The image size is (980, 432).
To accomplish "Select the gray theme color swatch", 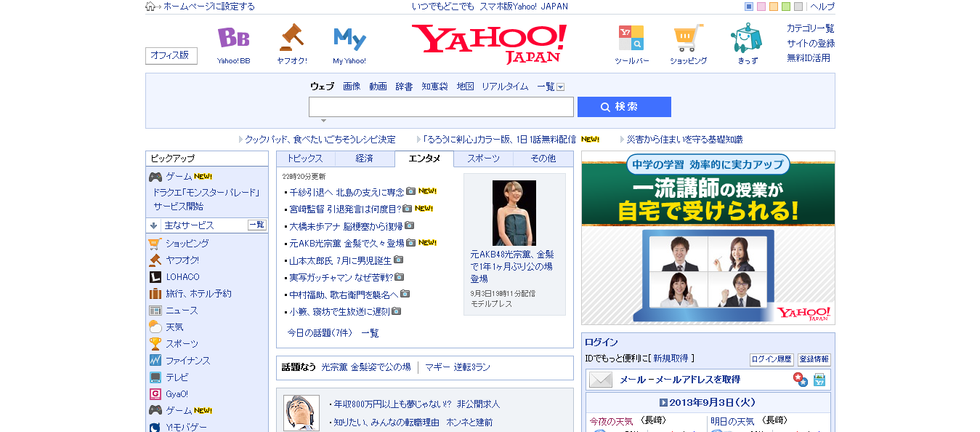I will point(798,7).
